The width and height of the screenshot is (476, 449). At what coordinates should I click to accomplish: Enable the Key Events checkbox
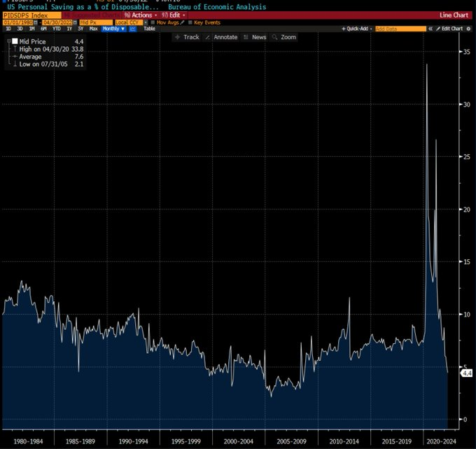click(190, 22)
